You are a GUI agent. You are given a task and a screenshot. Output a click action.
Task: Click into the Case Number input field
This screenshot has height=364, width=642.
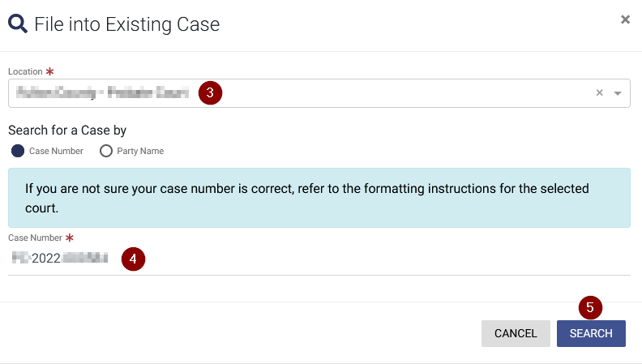point(319,259)
